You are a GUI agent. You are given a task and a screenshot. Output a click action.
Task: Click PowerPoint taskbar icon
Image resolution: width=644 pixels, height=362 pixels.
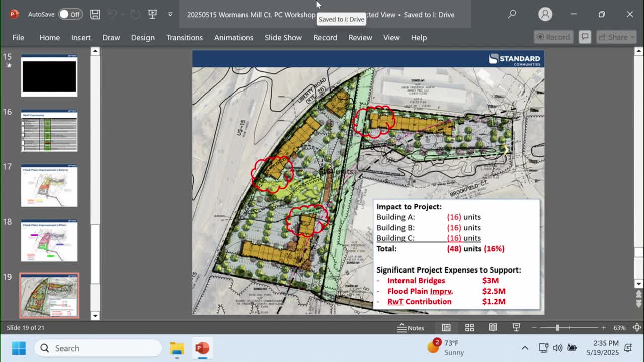(202, 348)
